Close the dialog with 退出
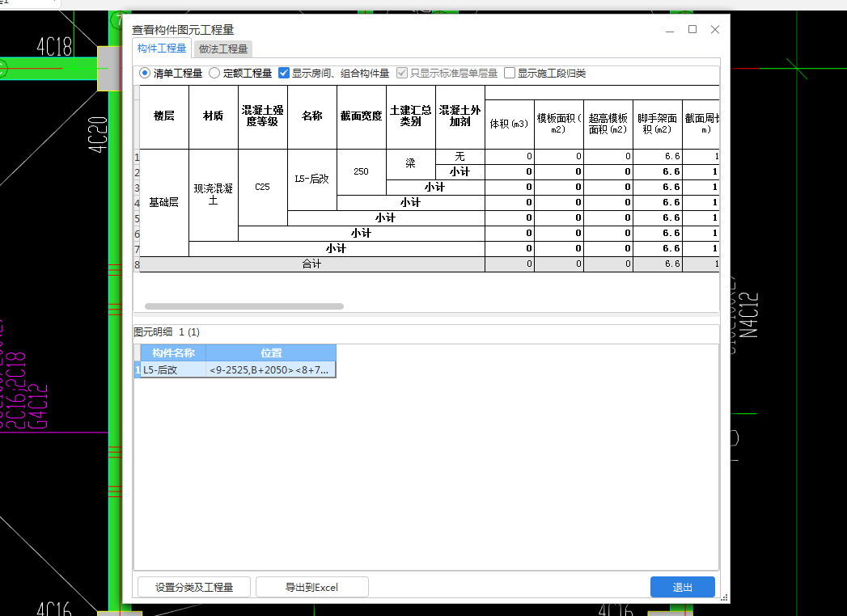Viewport: 847px width, 616px height. (x=682, y=587)
